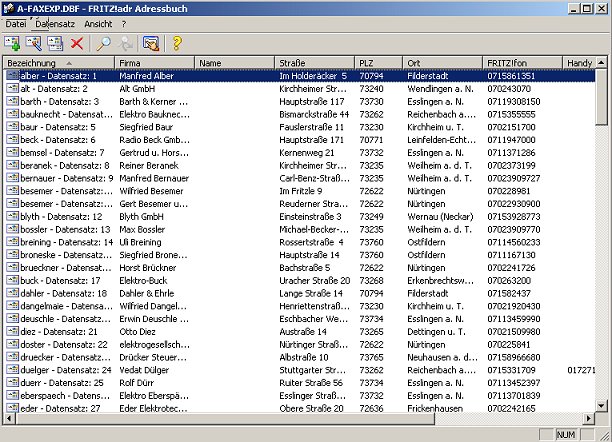612x442 pixels.
Task: Click the PLZ cell 73765
Action: [371, 357]
